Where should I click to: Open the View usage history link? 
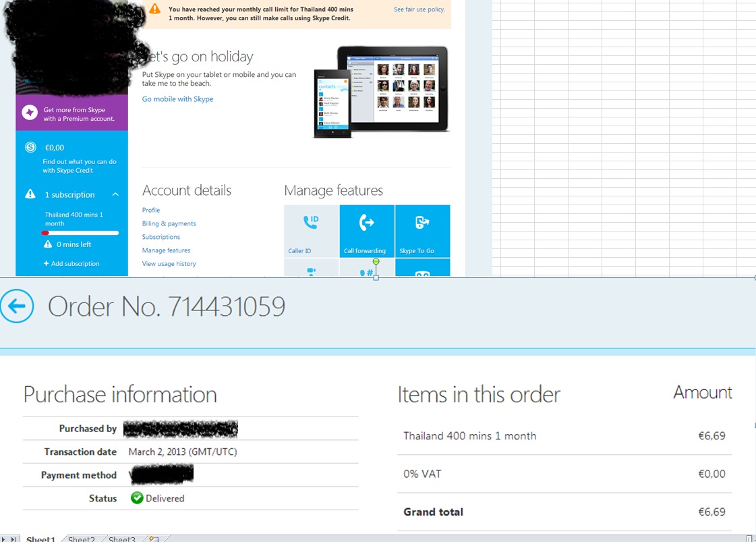pos(169,264)
